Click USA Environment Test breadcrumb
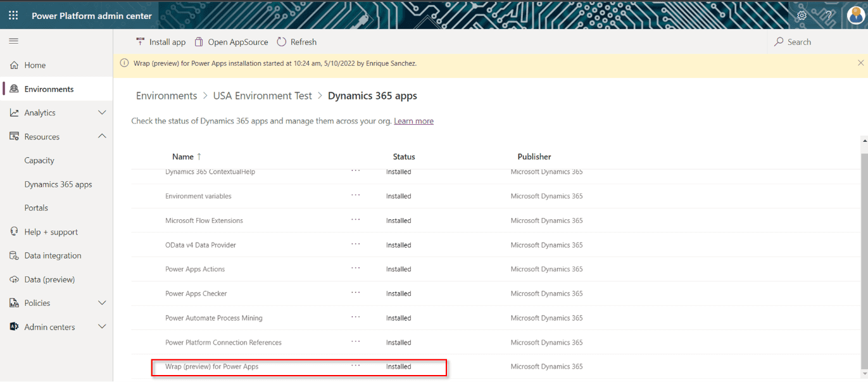The height and width of the screenshot is (382, 868). click(x=263, y=96)
